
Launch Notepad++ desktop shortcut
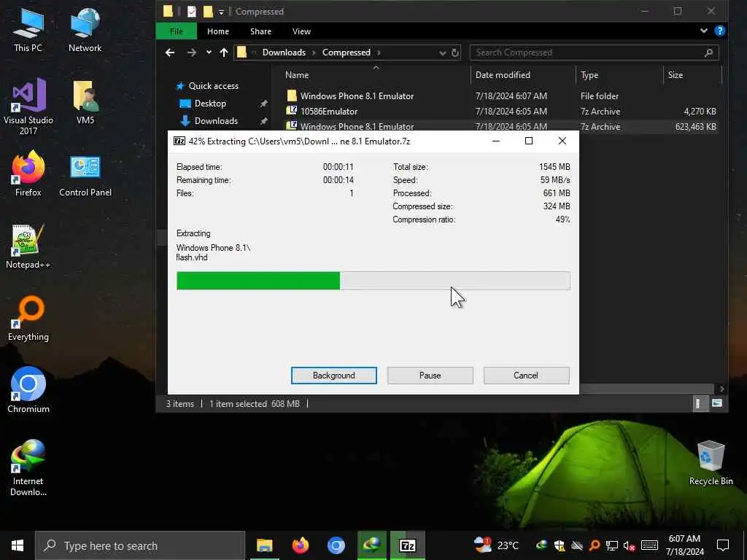click(28, 246)
